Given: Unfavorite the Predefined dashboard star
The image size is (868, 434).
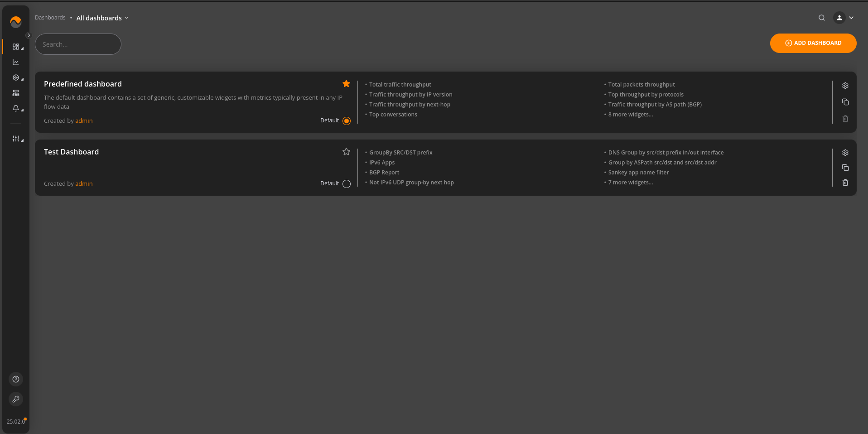Looking at the screenshot, I should point(347,84).
